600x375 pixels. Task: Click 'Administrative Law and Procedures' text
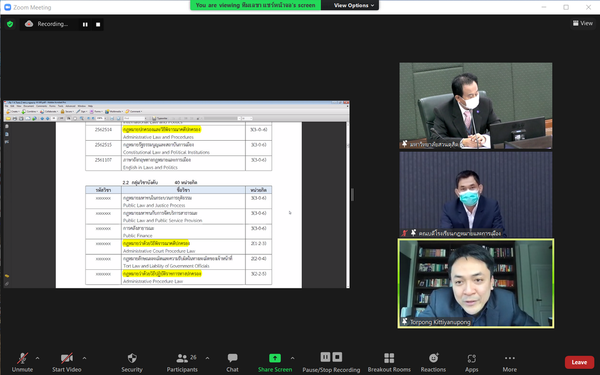158,137
